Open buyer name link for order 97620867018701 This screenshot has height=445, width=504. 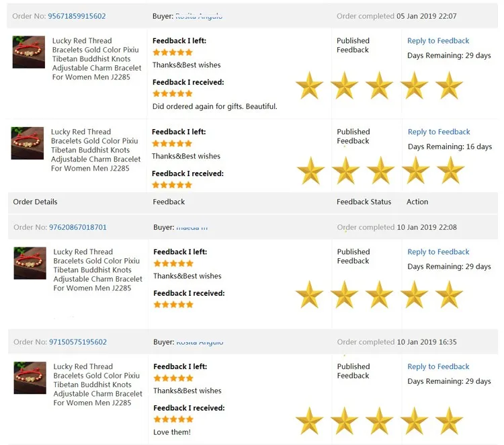click(192, 227)
